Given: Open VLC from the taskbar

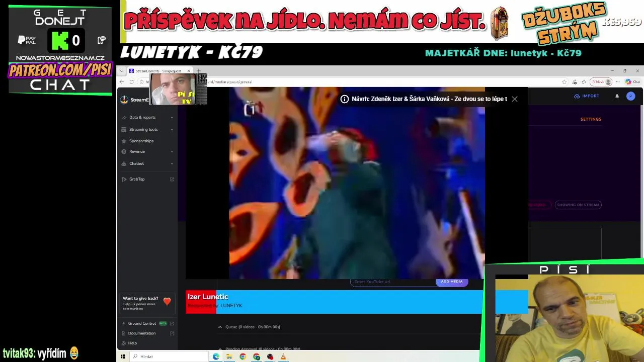Looking at the screenshot, I should point(283,356).
